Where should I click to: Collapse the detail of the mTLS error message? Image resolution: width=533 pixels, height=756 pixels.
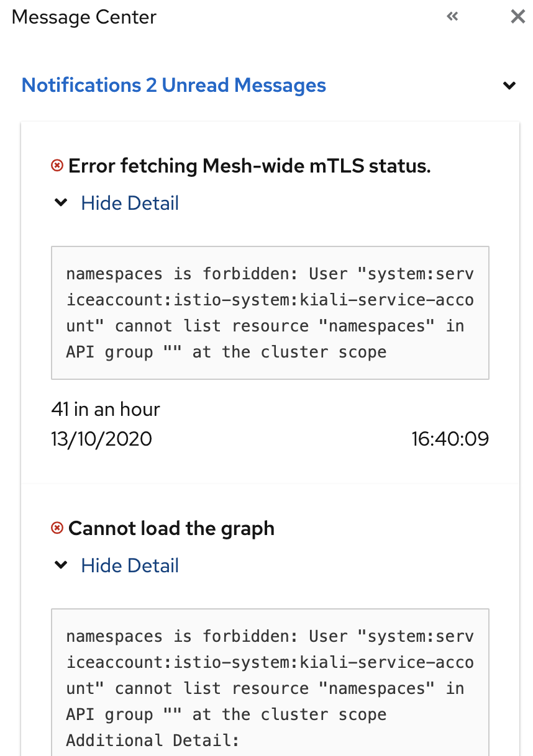pyautogui.click(x=129, y=203)
